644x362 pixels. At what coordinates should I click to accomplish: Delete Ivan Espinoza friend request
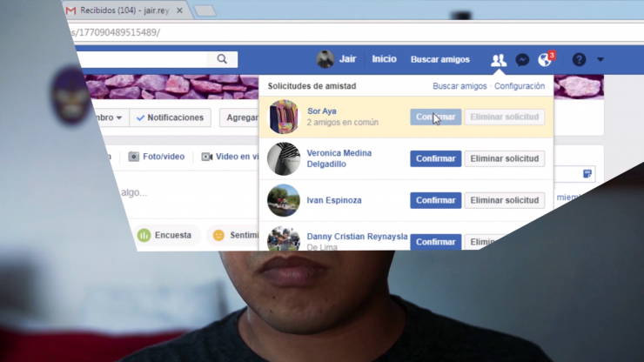pos(505,200)
